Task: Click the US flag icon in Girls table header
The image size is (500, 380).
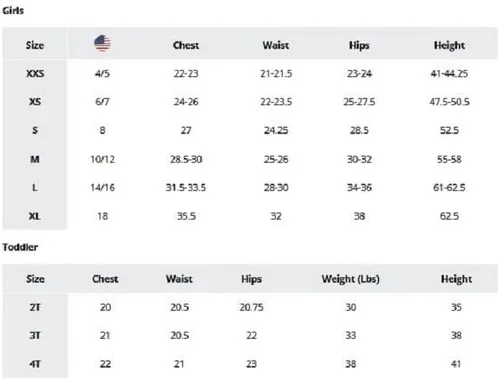Action: pyautogui.click(x=102, y=44)
